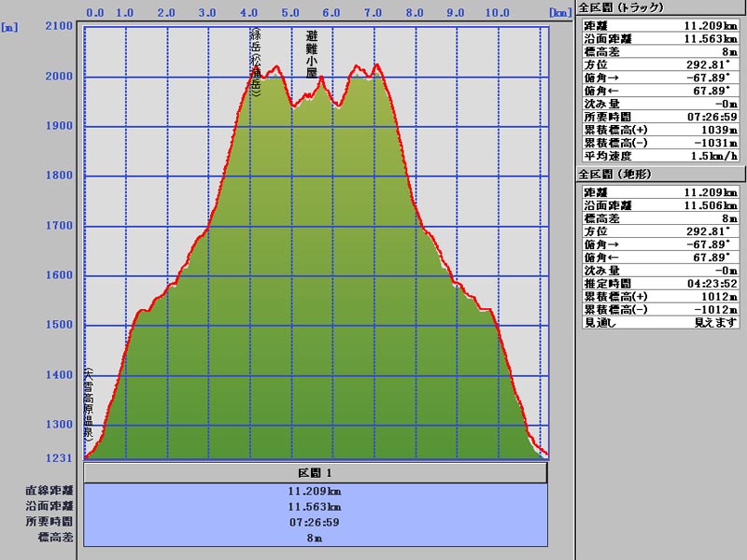Viewport: 747px width, 560px height.
Task: Click the 沿面距離 row in the terrain panel
Action: [x=660, y=204]
